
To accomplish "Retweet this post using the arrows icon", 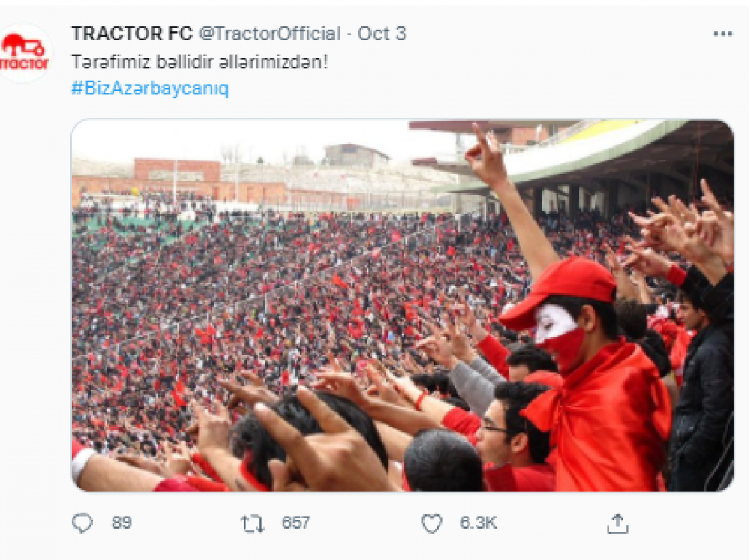I will click(x=252, y=524).
